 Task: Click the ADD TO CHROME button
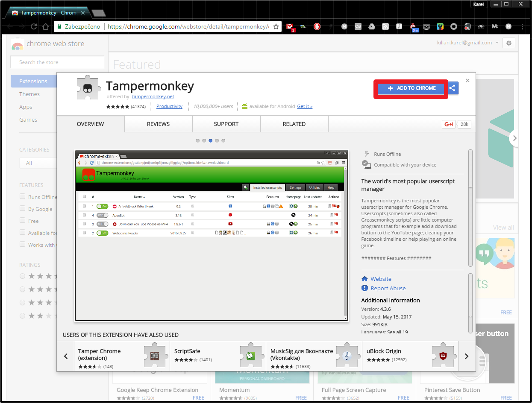(x=411, y=88)
